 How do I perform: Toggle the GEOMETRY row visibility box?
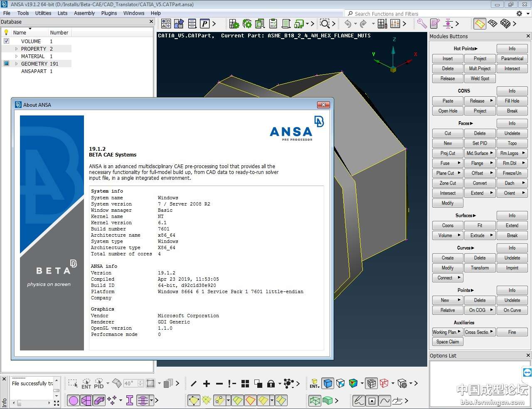coord(6,64)
